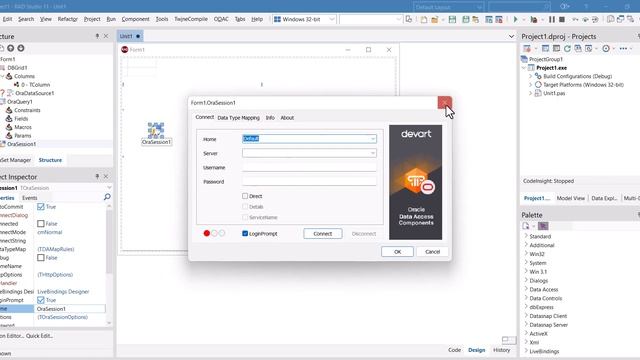Expand Target Platforms node
Viewport: 640px width, 360px height.
(531, 85)
